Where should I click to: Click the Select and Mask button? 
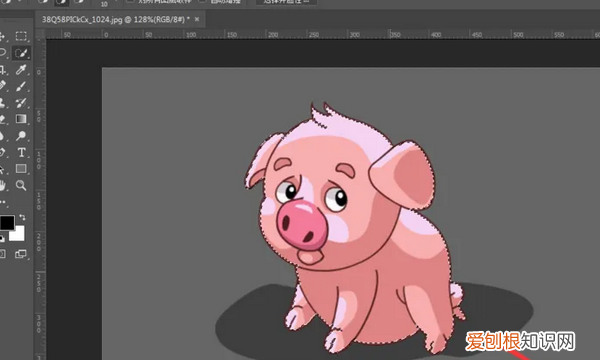pos(286,2)
